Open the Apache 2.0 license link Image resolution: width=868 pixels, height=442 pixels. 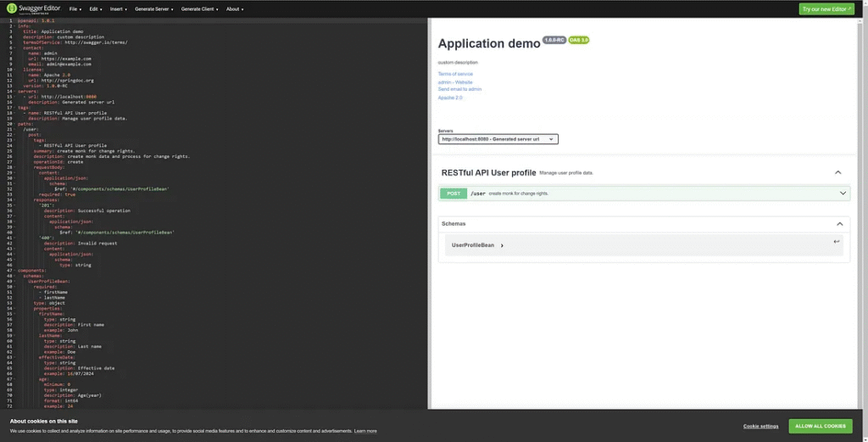450,98
